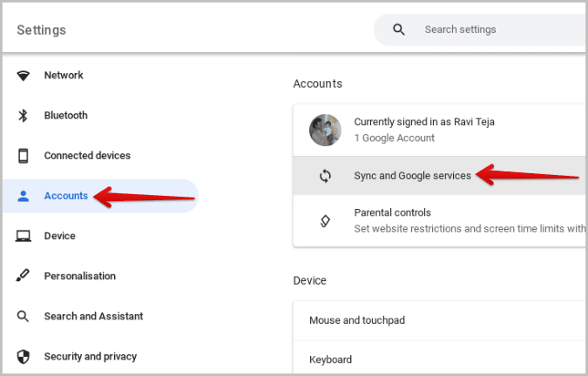The image size is (588, 376).
Task: Click the Device laptop icon
Action: [24, 236]
